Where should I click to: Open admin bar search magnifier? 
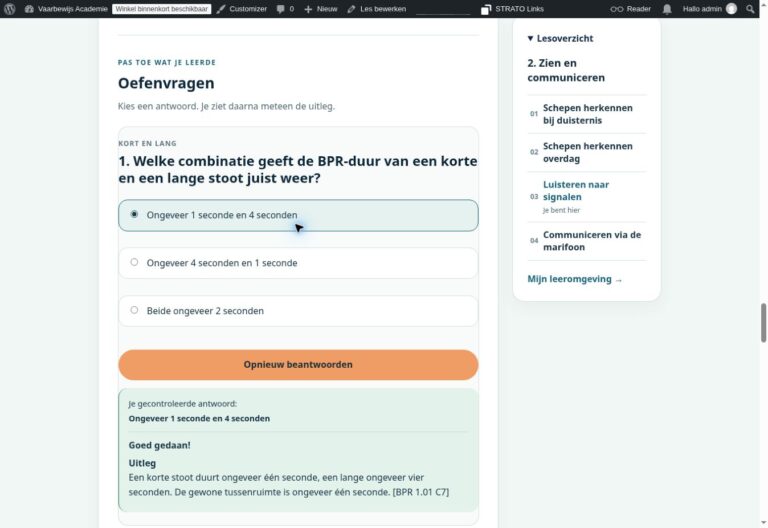(x=750, y=9)
